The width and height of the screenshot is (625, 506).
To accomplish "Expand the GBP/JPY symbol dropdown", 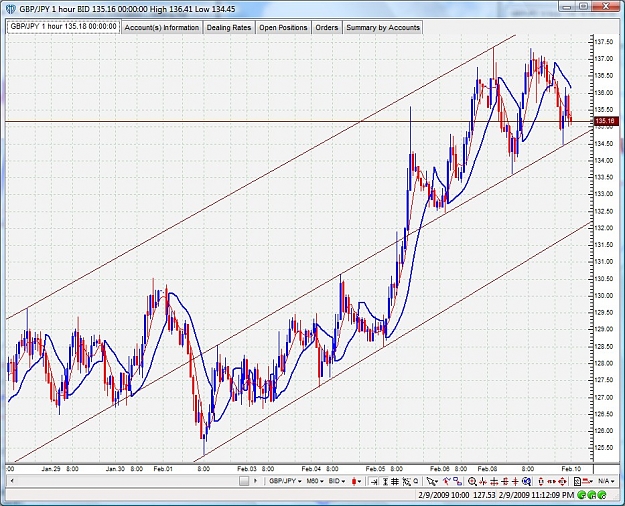I will (285, 481).
